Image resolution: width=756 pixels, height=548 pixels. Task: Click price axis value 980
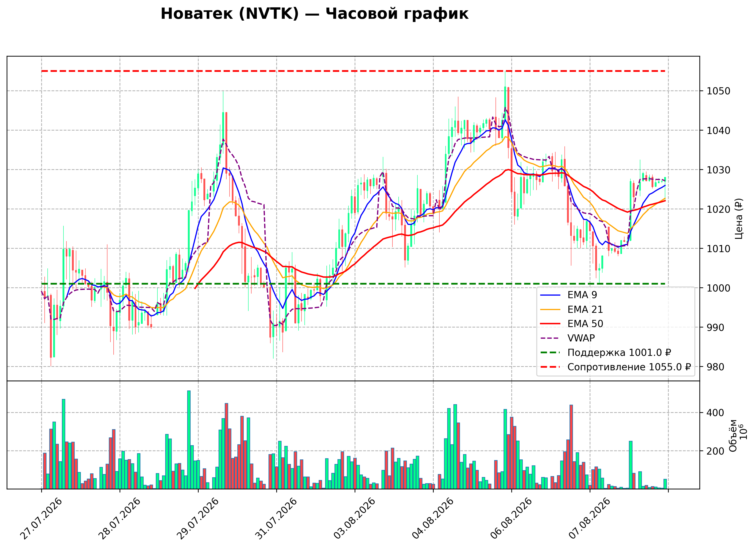coord(715,367)
